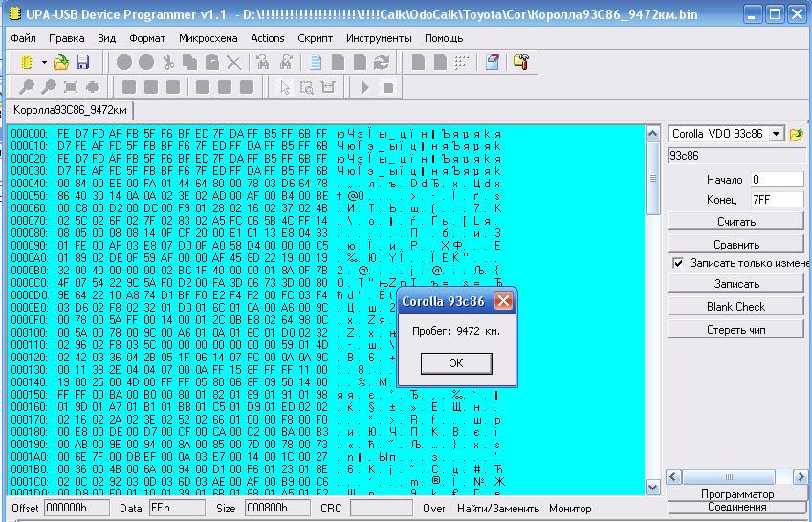This screenshot has width=812, height=522.
Task: Click the dashed-selection magnifier icon
Action: point(307,87)
